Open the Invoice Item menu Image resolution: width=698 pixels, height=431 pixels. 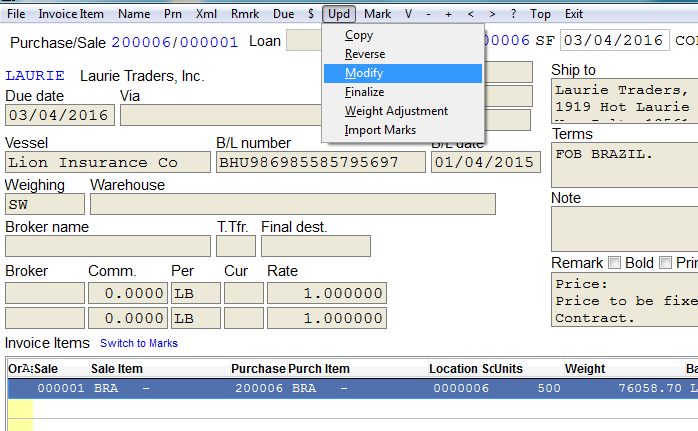pos(71,14)
